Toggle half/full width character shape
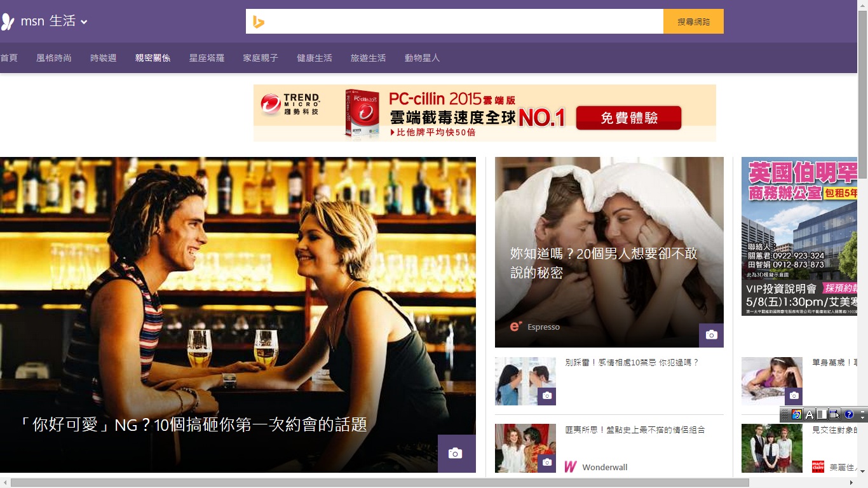Image resolution: width=868 pixels, height=488 pixels. coord(822,415)
